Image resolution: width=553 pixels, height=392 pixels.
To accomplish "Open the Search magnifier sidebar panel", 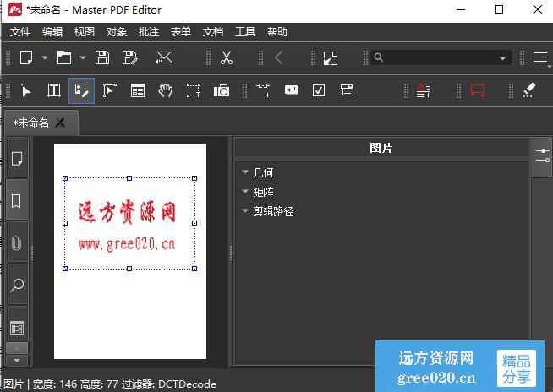I will [x=16, y=286].
